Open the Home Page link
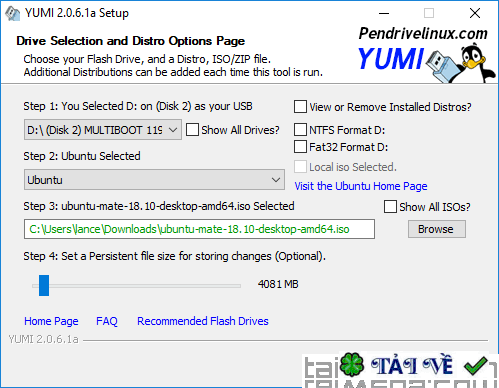Viewport: 499px width, 388px height. pos(51,321)
